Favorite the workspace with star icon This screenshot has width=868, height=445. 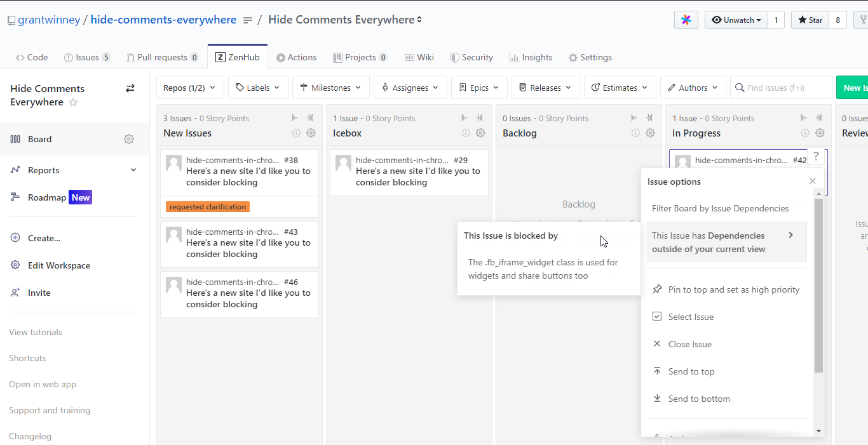(73, 102)
